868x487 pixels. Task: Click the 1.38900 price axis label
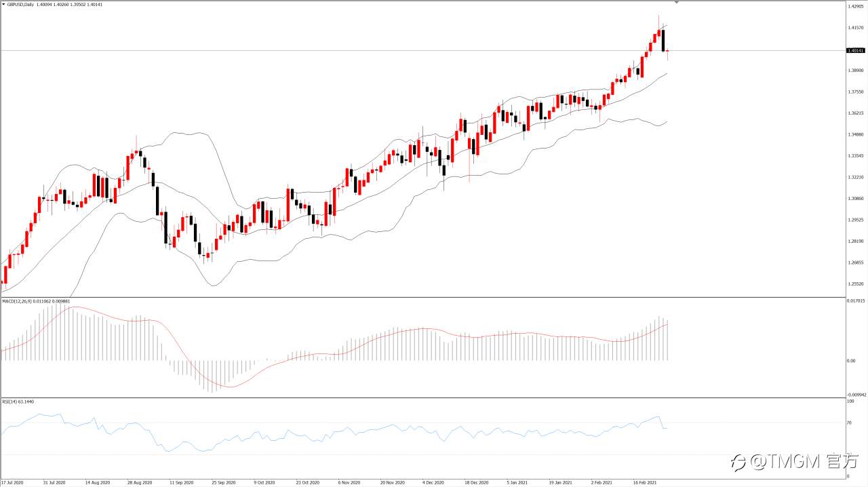point(856,71)
